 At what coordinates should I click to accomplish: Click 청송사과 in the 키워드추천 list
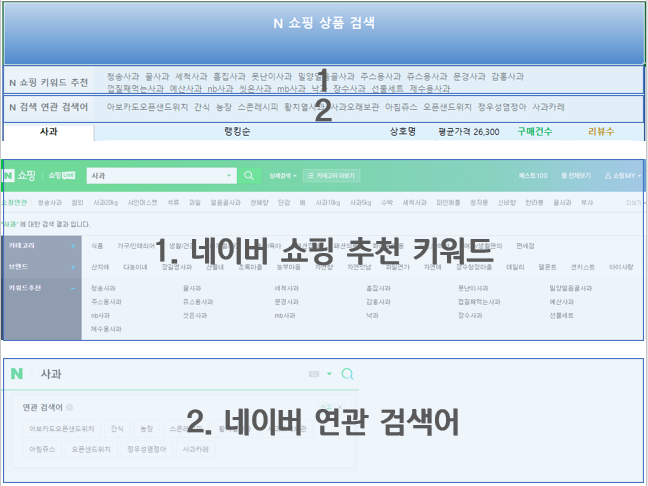click(x=103, y=288)
